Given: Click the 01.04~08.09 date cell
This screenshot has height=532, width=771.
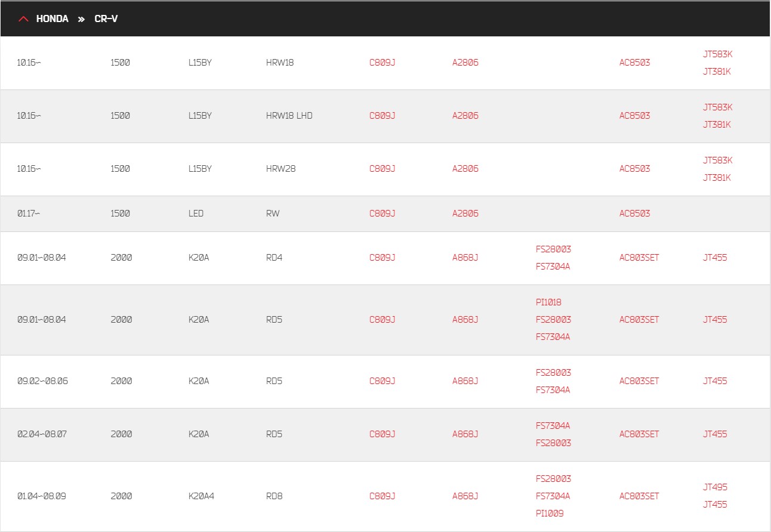Looking at the screenshot, I should [x=42, y=496].
